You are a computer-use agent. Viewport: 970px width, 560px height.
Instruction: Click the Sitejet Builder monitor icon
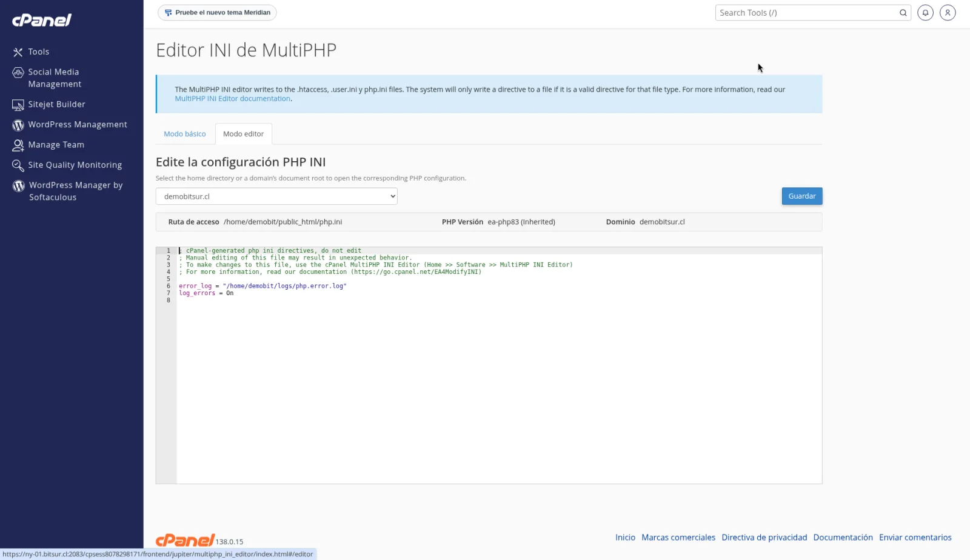pos(18,105)
